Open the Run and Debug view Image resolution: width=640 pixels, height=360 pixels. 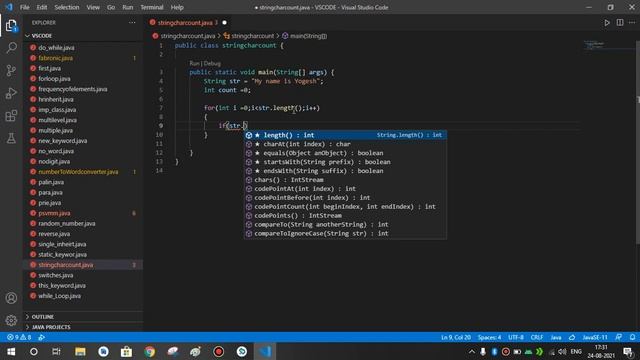point(11,93)
